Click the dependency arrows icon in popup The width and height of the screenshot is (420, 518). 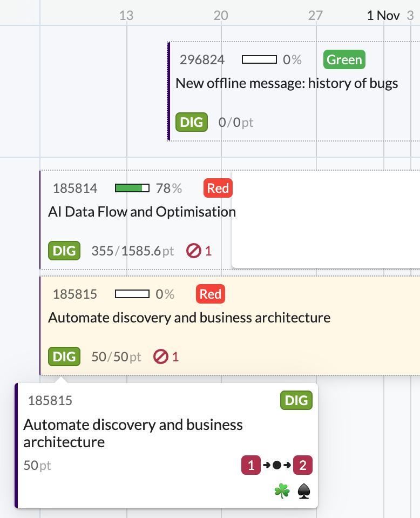click(x=276, y=465)
